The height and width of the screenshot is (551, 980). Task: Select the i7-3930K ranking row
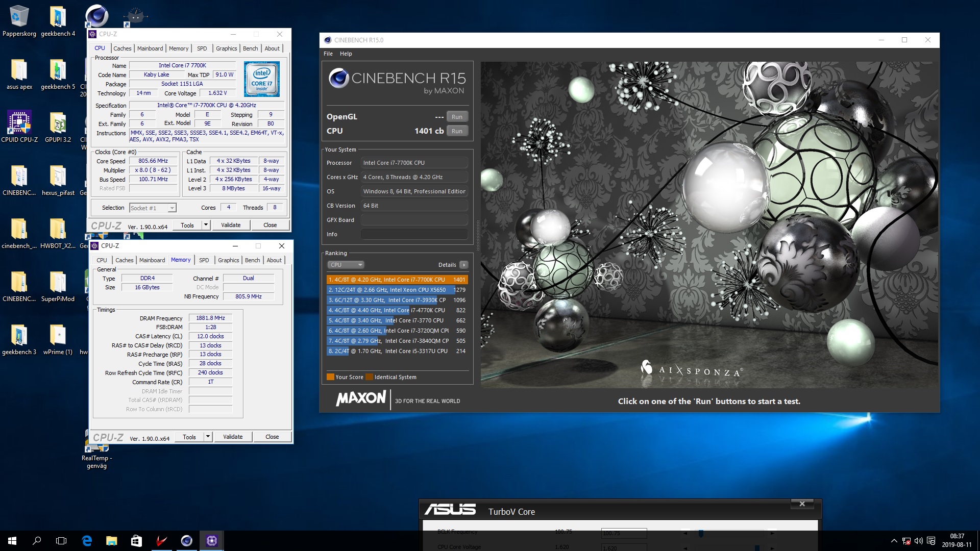point(397,300)
